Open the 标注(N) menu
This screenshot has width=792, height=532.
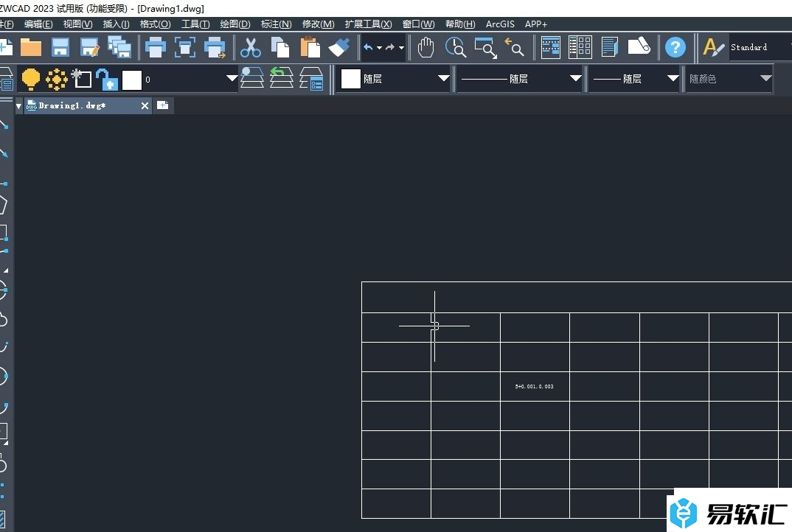pyautogui.click(x=277, y=24)
